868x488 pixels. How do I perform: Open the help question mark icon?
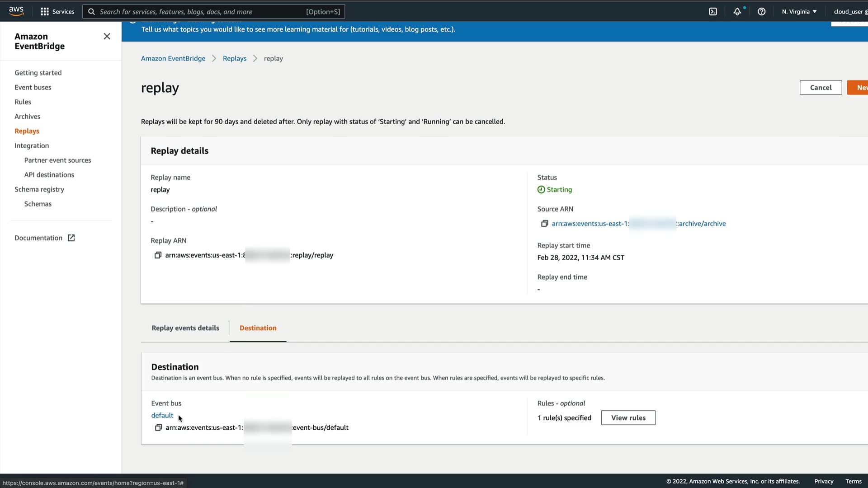762,12
